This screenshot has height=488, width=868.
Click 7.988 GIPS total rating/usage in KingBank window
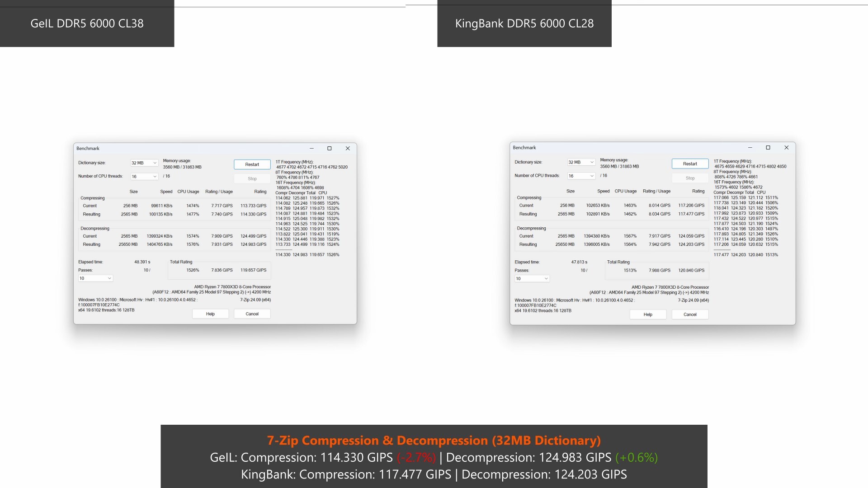click(x=660, y=271)
